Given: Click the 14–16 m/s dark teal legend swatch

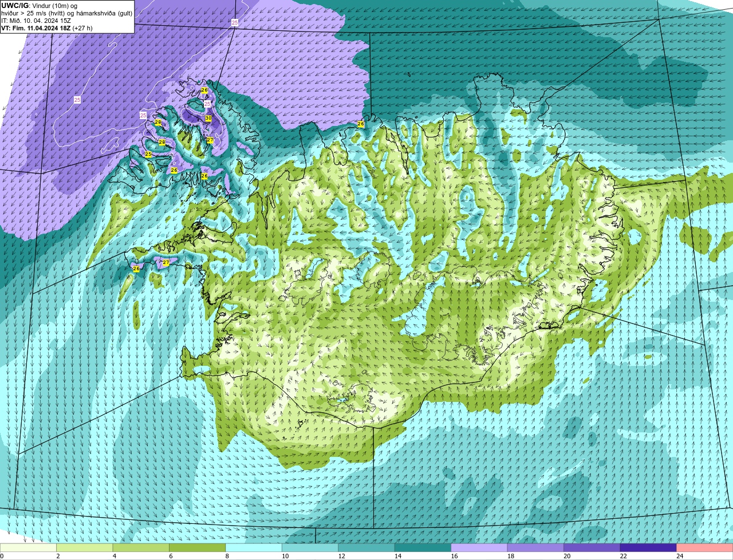Looking at the screenshot, I should coord(423,547).
